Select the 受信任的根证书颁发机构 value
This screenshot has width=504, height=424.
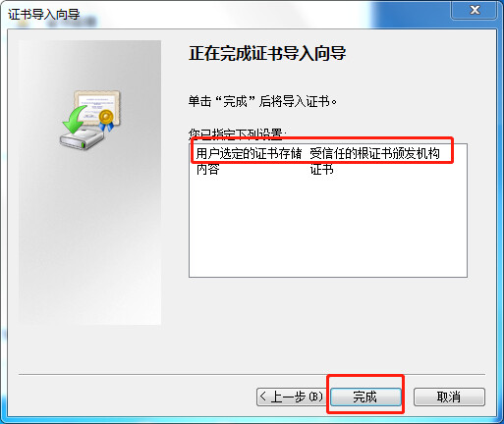pyautogui.click(x=374, y=153)
